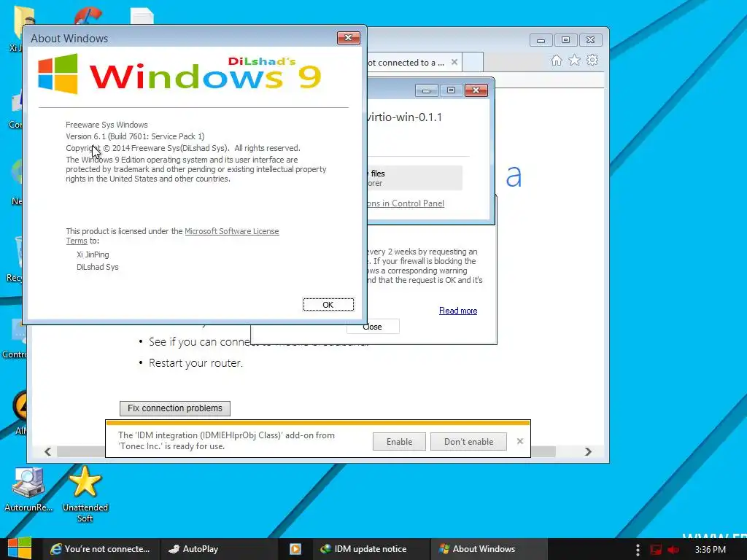This screenshot has width=747, height=560.
Task: Maximize the AutoPlay window
Action: pyautogui.click(x=451, y=90)
